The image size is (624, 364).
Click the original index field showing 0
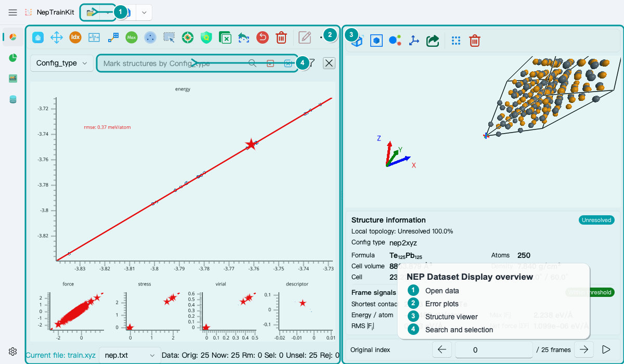(x=494, y=350)
